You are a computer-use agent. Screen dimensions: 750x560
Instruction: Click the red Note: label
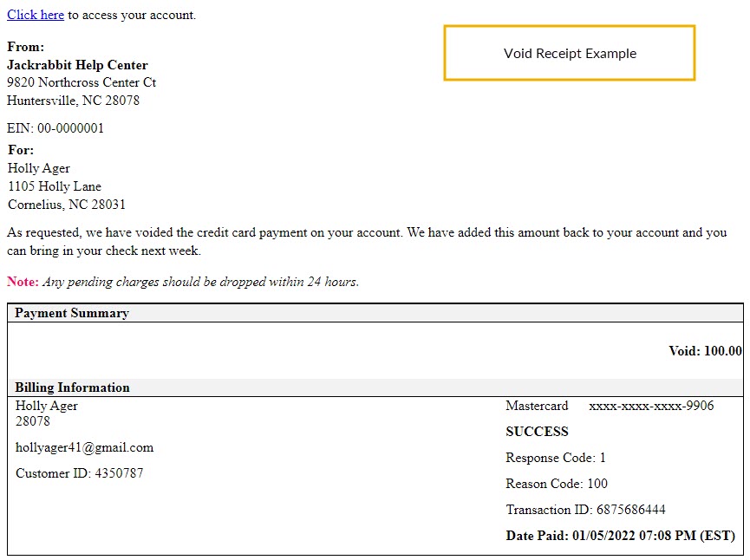[x=23, y=282]
